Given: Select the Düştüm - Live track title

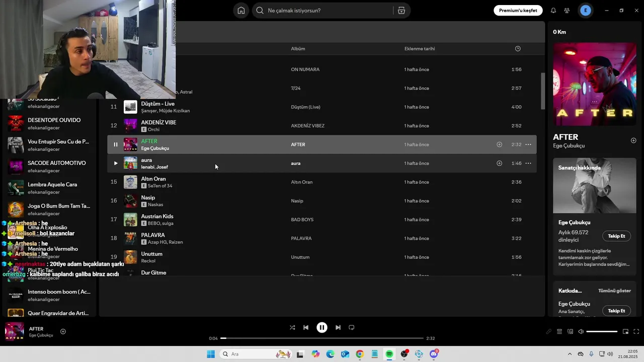Looking at the screenshot, I should tap(157, 104).
